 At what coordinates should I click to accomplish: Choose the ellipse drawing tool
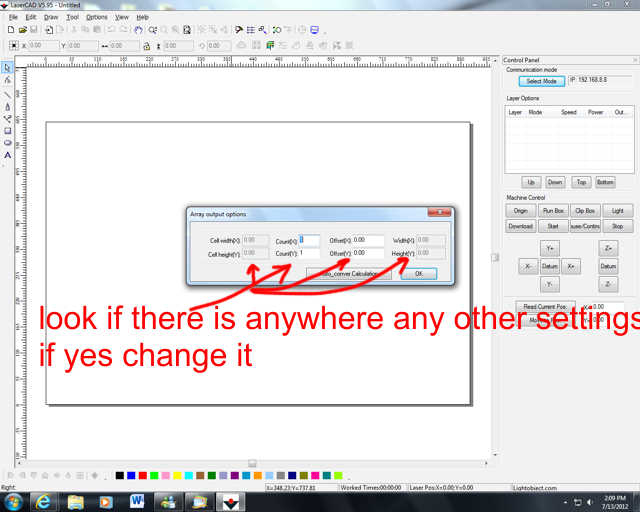point(7,143)
